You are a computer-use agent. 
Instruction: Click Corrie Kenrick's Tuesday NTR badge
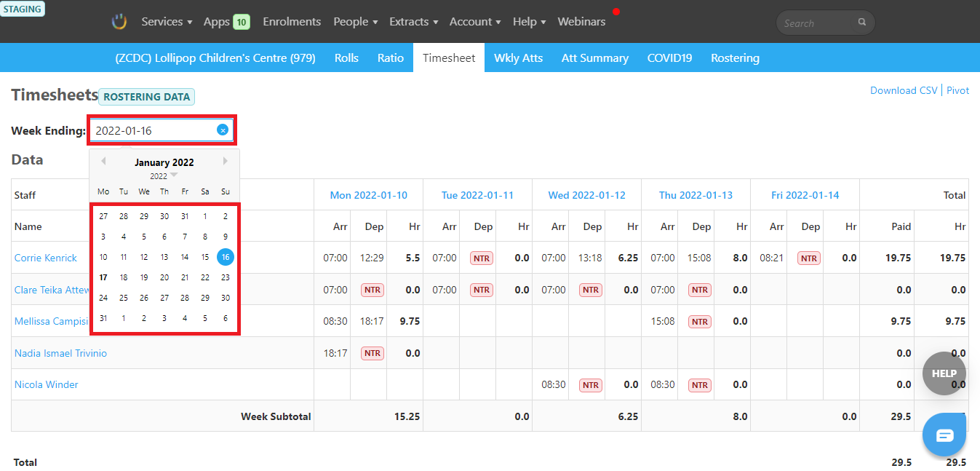[x=481, y=258]
